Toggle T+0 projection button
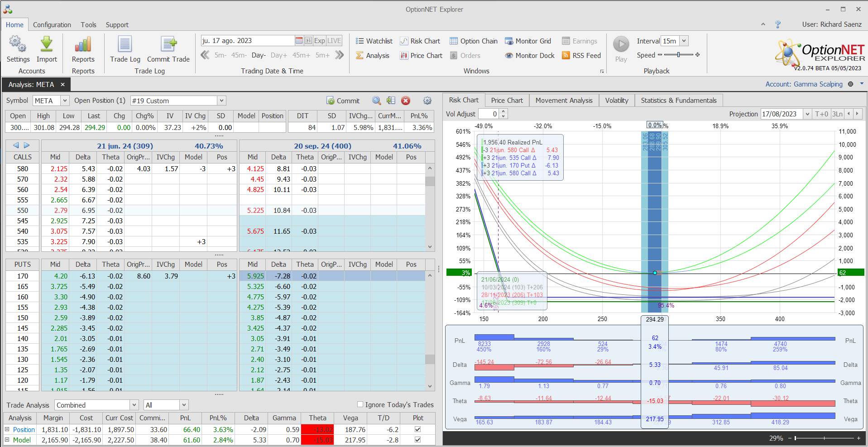 pyautogui.click(x=821, y=114)
